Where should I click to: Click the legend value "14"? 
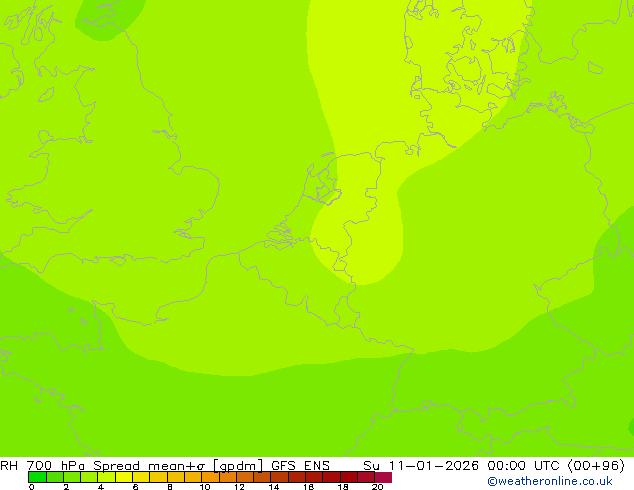(274, 487)
